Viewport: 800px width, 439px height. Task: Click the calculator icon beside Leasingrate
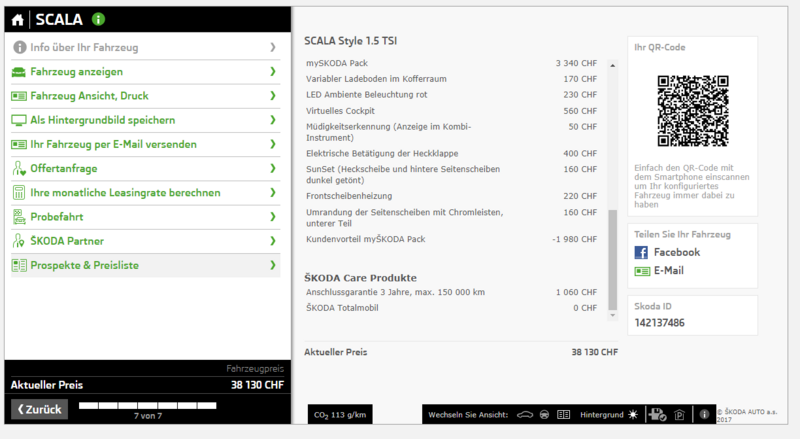click(x=19, y=192)
